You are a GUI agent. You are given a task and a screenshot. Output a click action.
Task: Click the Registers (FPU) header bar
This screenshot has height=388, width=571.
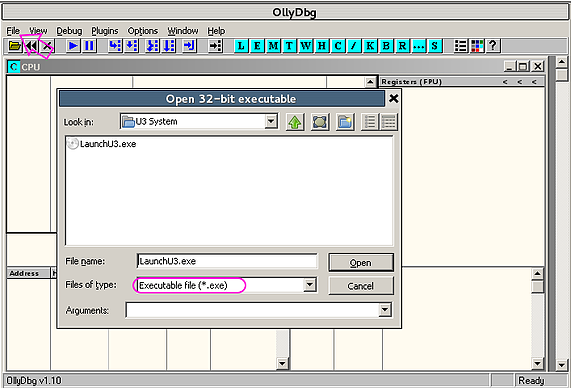click(x=462, y=82)
